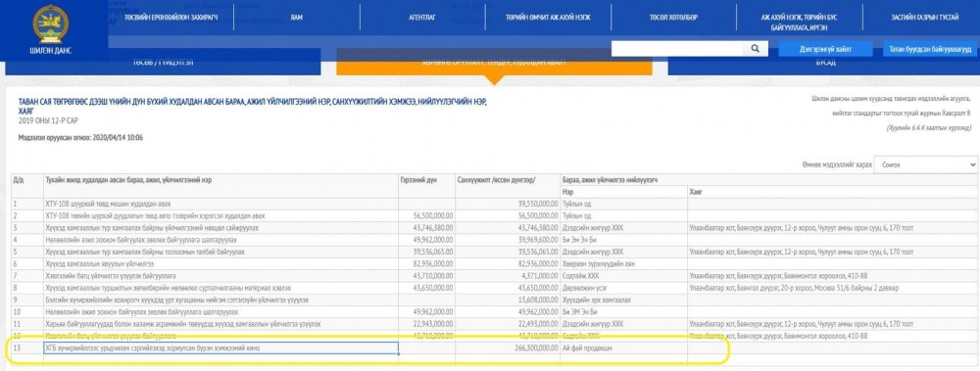Screen dimensions: 980x371
Task: Click the Гэрээний дүн column header
Action: click(426, 185)
